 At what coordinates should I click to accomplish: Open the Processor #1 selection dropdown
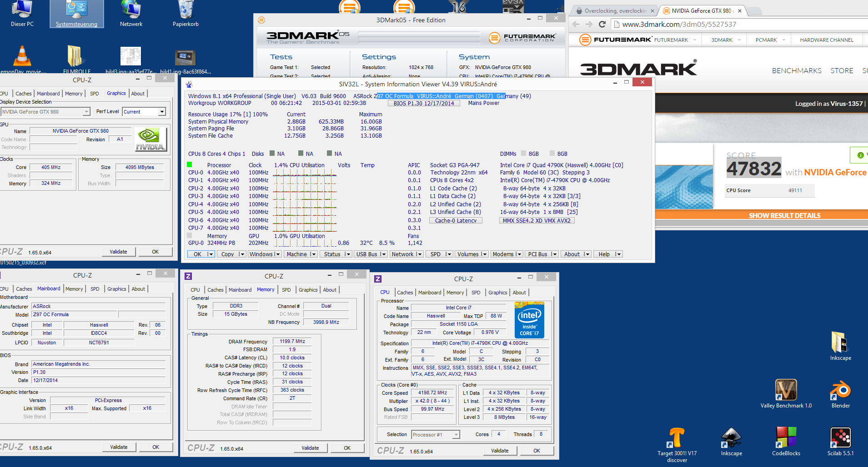click(x=456, y=435)
